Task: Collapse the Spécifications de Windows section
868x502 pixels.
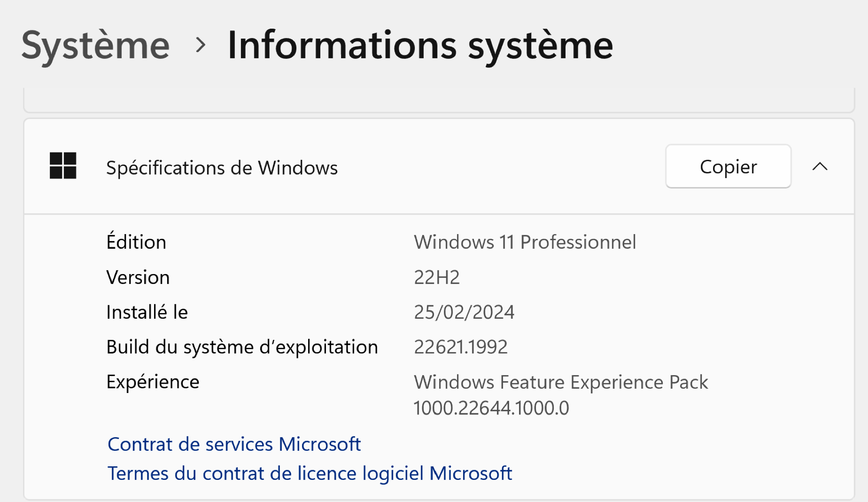Action: (820, 167)
